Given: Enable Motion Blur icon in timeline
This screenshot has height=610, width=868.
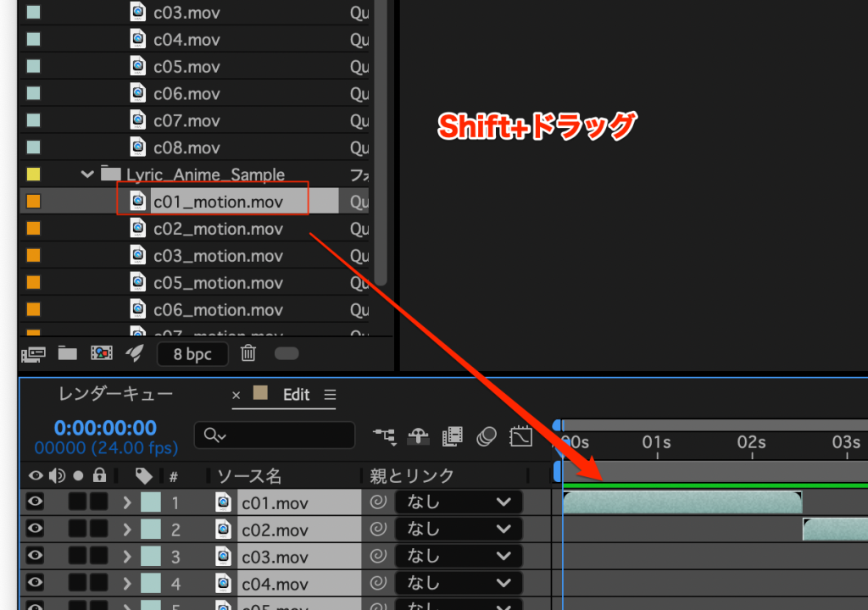Looking at the screenshot, I should pos(486,436).
